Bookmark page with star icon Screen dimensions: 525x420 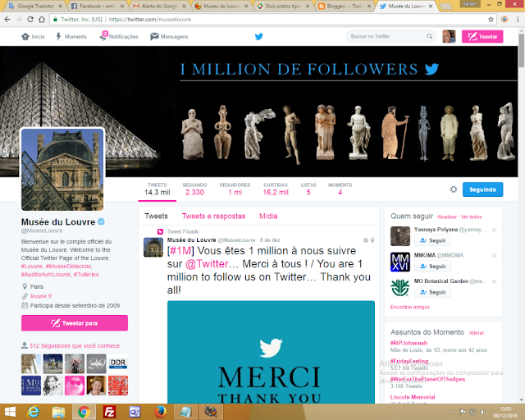[491, 20]
